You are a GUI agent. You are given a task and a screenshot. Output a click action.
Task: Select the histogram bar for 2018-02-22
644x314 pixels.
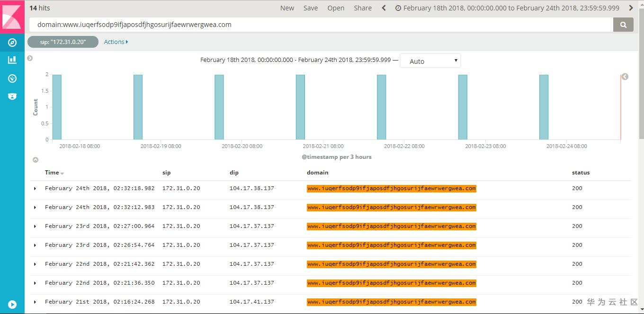point(382,107)
